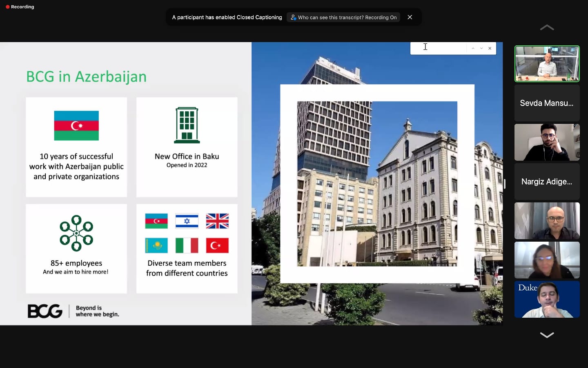Grab the side panel divider handle
Viewport: 588px width, 368px height.
tap(505, 184)
